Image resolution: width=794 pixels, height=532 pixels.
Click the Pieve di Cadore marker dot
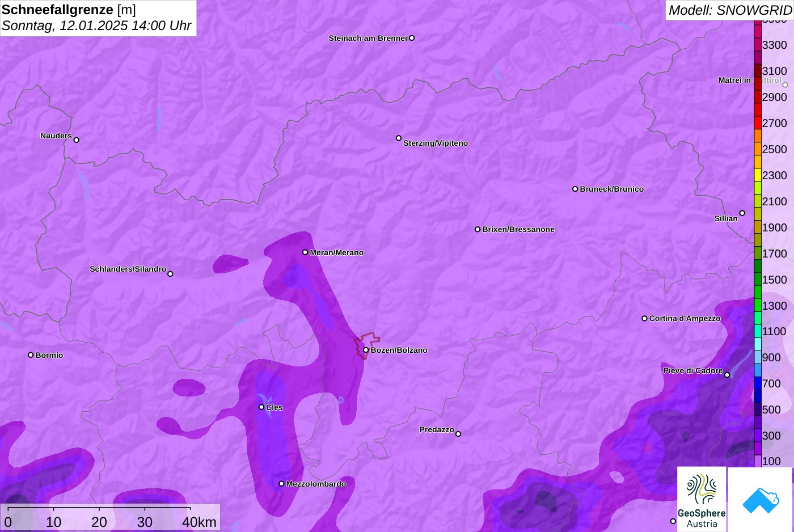tap(727, 375)
